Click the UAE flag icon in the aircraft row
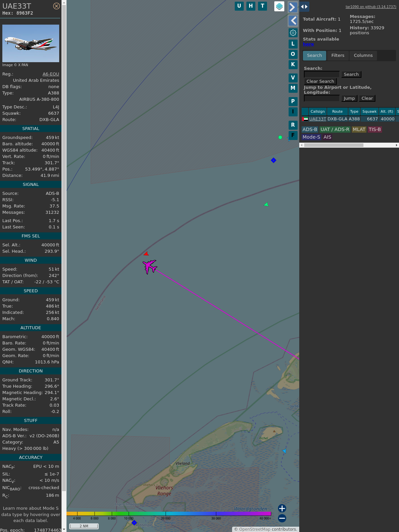This screenshot has width=399, height=532. pos(305,119)
